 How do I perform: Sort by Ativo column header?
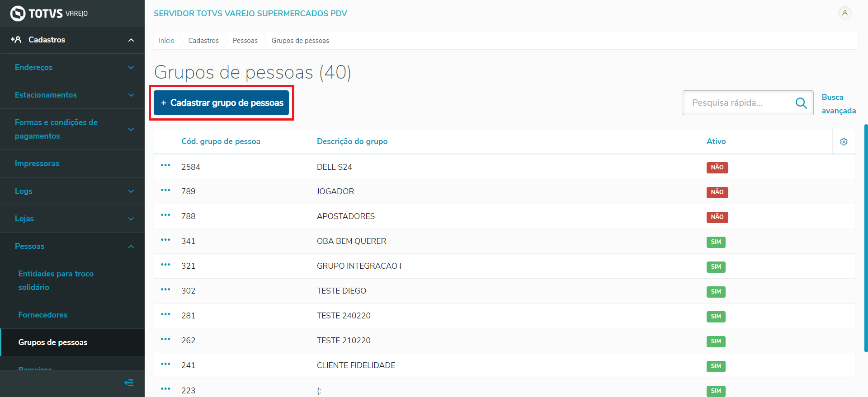[716, 141]
